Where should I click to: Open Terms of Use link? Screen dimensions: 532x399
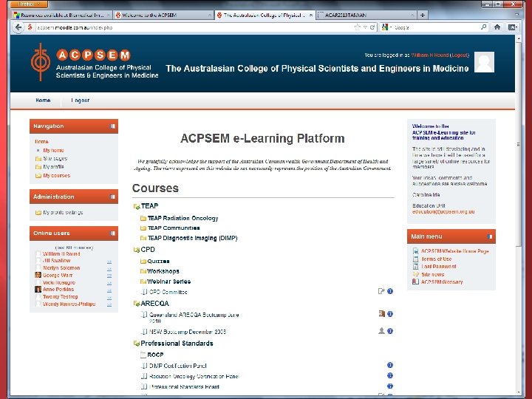(437, 259)
